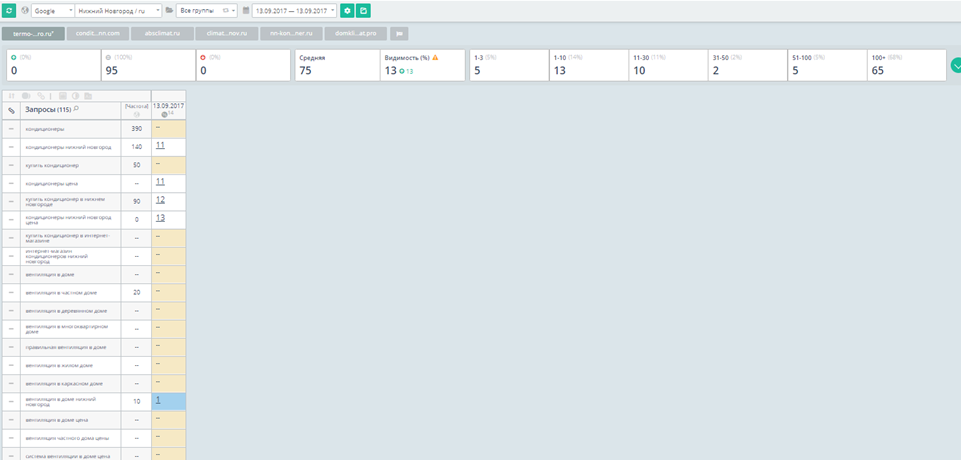961x460 pixels.
Task: Select query купить кондиционер
Action: 70,165
